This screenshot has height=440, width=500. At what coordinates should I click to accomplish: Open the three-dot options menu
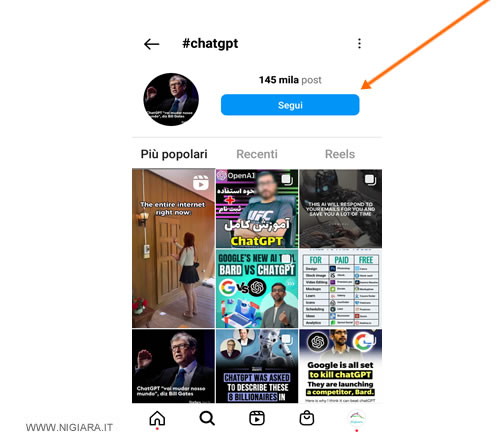(359, 43)
